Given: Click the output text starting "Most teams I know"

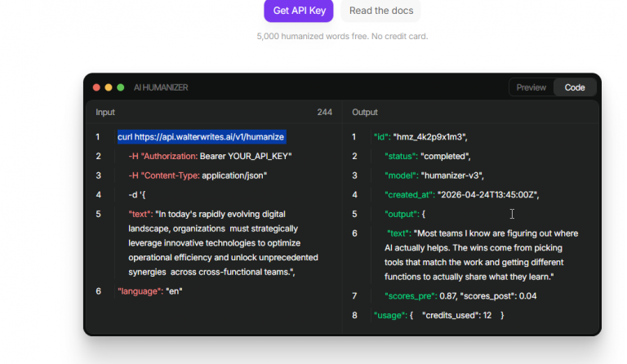Looking at the screenshot, I should [482, 255].
